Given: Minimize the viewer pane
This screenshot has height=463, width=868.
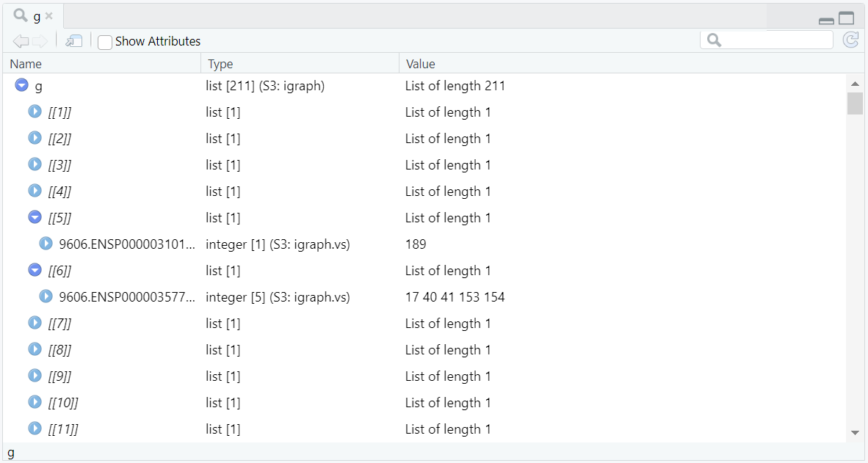Looking at the screenshot, I should [826, 21].
